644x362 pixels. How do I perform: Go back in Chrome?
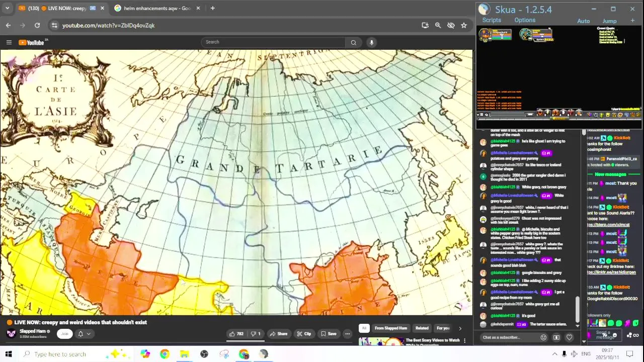click(9, 25)
